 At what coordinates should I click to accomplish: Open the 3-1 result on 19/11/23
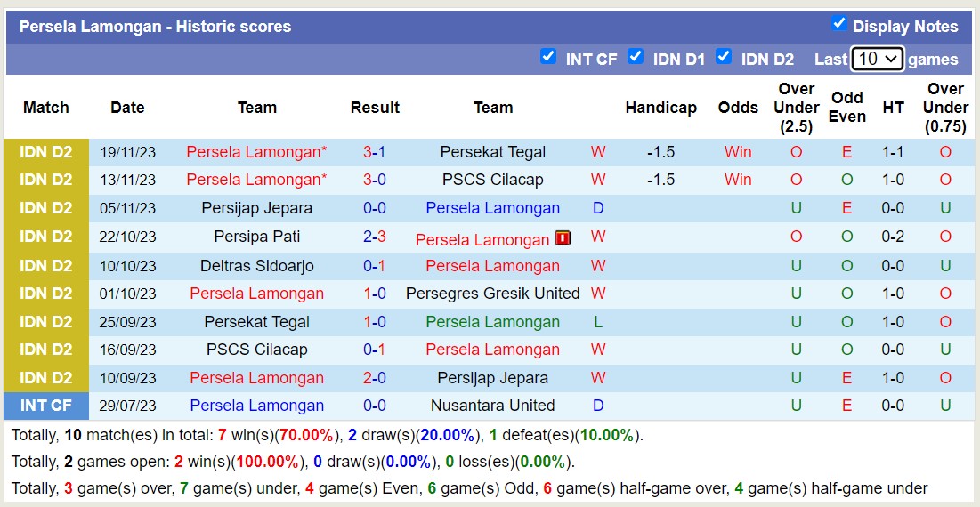tap(375, 152)
